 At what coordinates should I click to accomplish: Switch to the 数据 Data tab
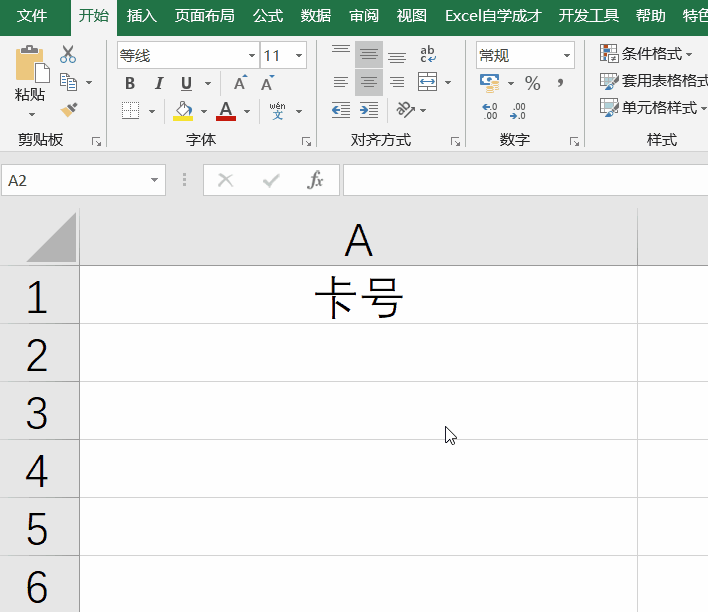(x=316, y=16)
